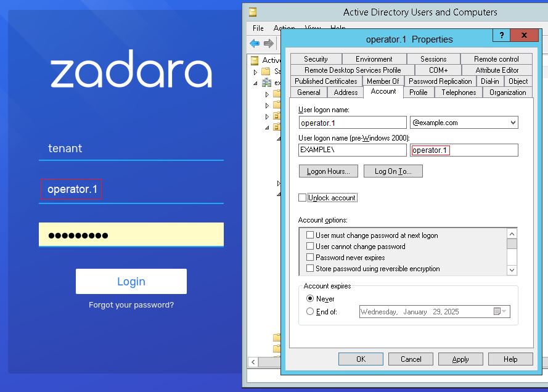Select the End of expiry radio button
Viewport: 548px width, 392px height.
(x=310, y=311)
